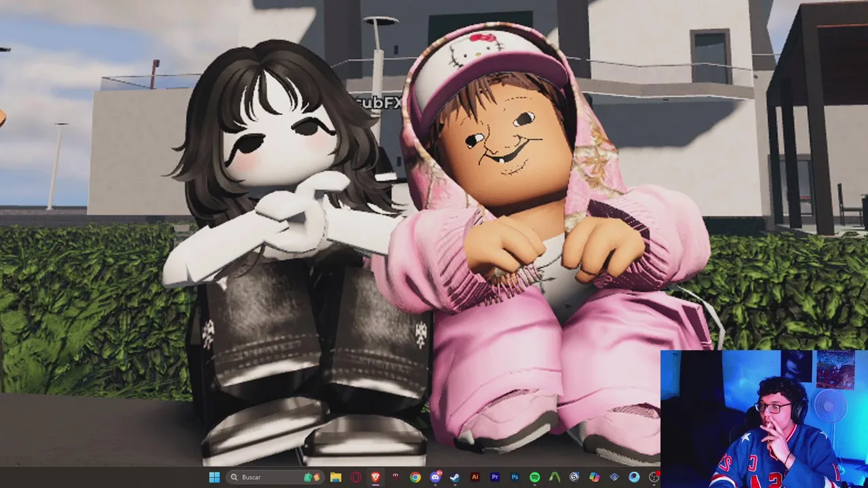Viewport: 868px width, 488px height.
Task: Click the search highlight illustration in Buscar box
Action: coord(312,477)
